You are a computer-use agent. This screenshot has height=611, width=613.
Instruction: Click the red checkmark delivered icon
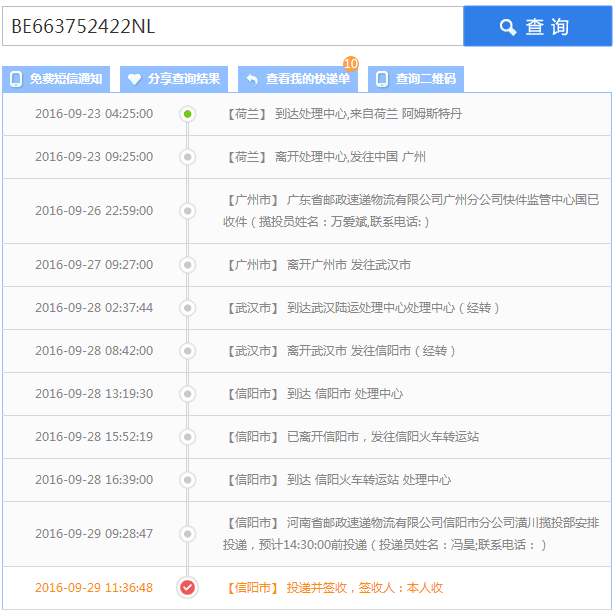(x=187, y=587)
